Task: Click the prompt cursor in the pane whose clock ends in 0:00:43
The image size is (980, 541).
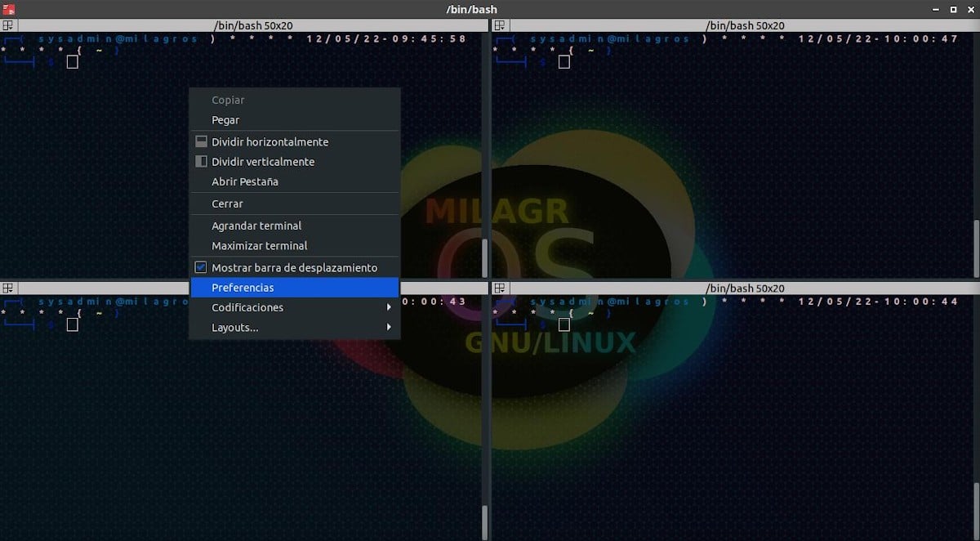Action: click(x=73, y=324)
